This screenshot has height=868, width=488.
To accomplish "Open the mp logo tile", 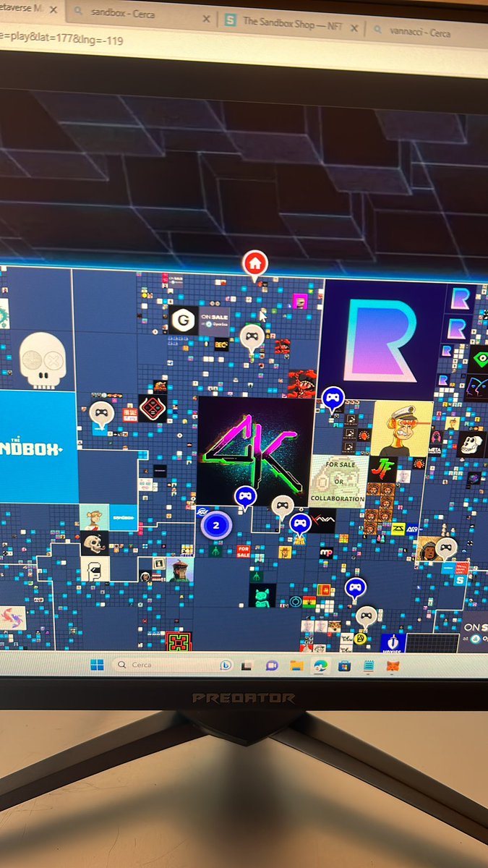I will coord(326,553).
